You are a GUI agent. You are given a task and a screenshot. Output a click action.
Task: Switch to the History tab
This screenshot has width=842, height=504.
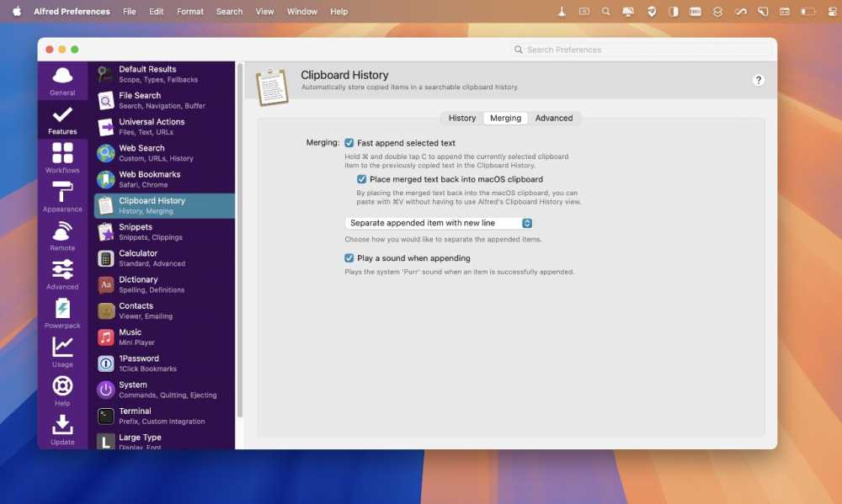(461, 118)
